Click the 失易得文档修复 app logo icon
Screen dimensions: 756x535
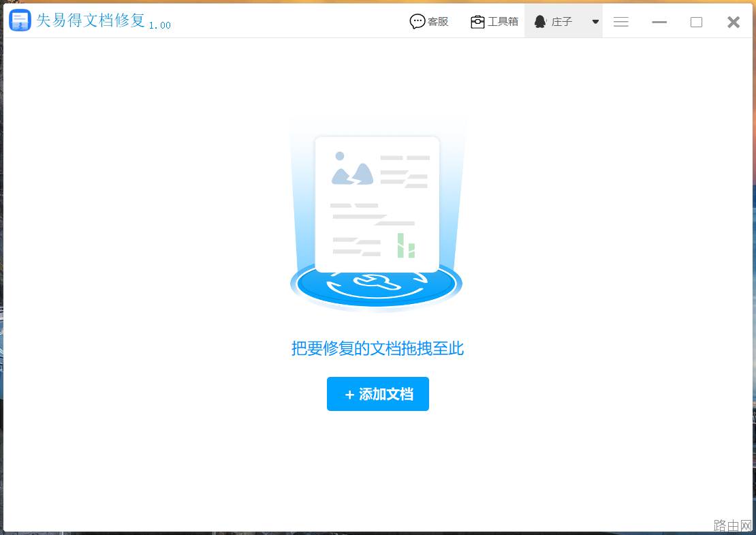(20, 20)
